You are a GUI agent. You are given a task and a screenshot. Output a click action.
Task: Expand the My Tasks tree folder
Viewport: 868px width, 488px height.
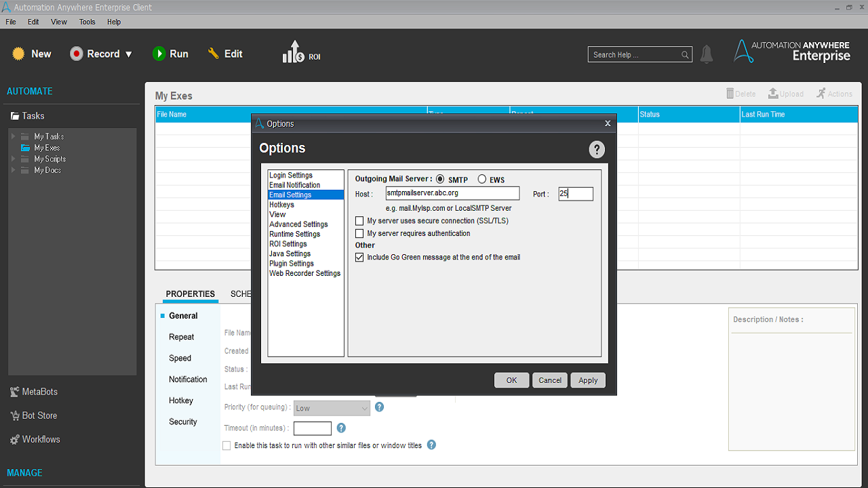[13, 136]
